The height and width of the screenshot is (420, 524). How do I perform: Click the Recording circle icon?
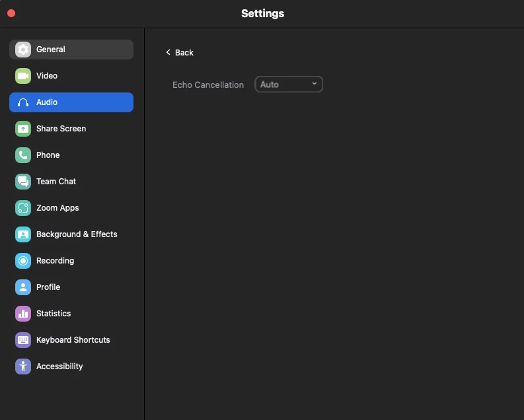(x=23, y=261)
